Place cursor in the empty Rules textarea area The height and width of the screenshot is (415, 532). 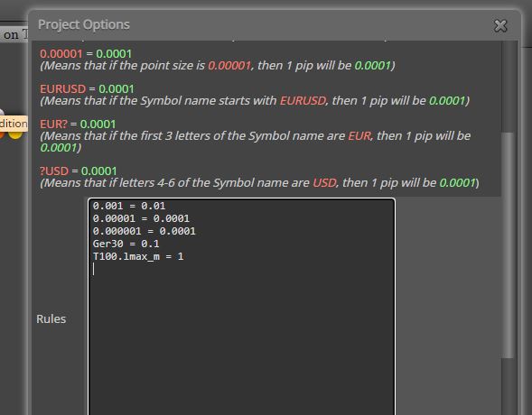[x=241, y=339]
